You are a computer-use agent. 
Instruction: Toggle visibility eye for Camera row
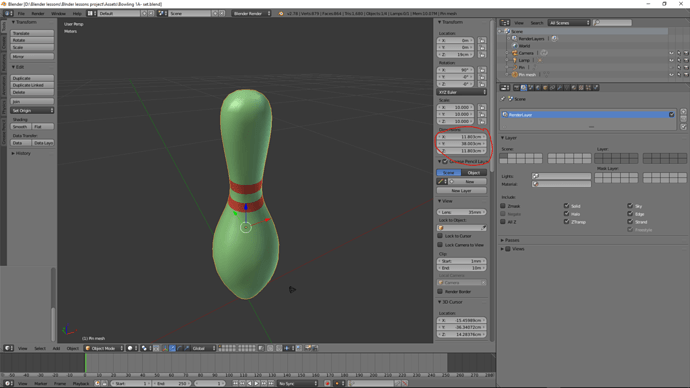[671, 53]
